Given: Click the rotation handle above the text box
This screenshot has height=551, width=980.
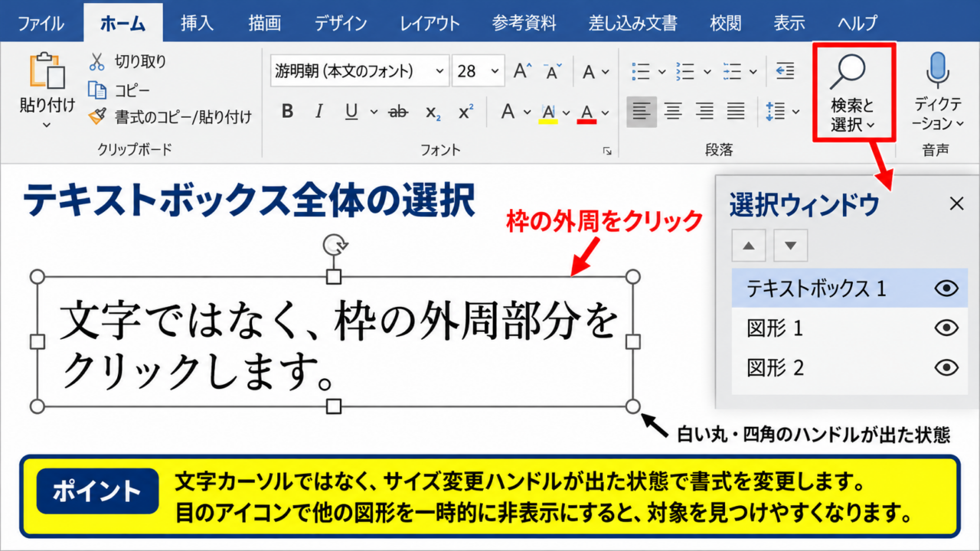Looking at the screenshot, I should pos(334,245).
